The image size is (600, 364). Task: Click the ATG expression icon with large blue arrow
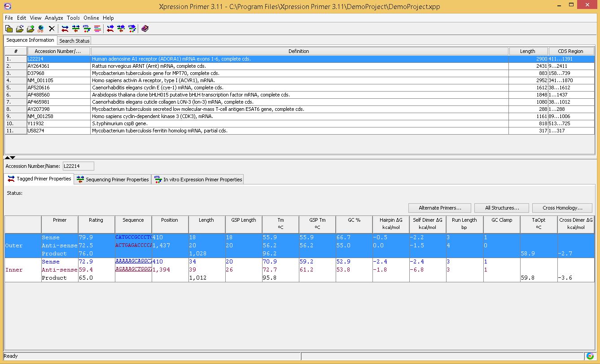(132, 29)
